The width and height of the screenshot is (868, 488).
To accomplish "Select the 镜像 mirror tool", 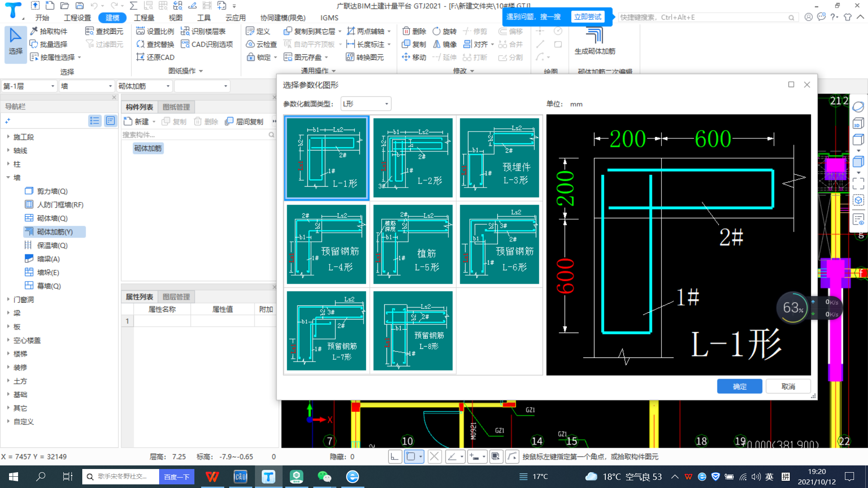I will 444,44.
